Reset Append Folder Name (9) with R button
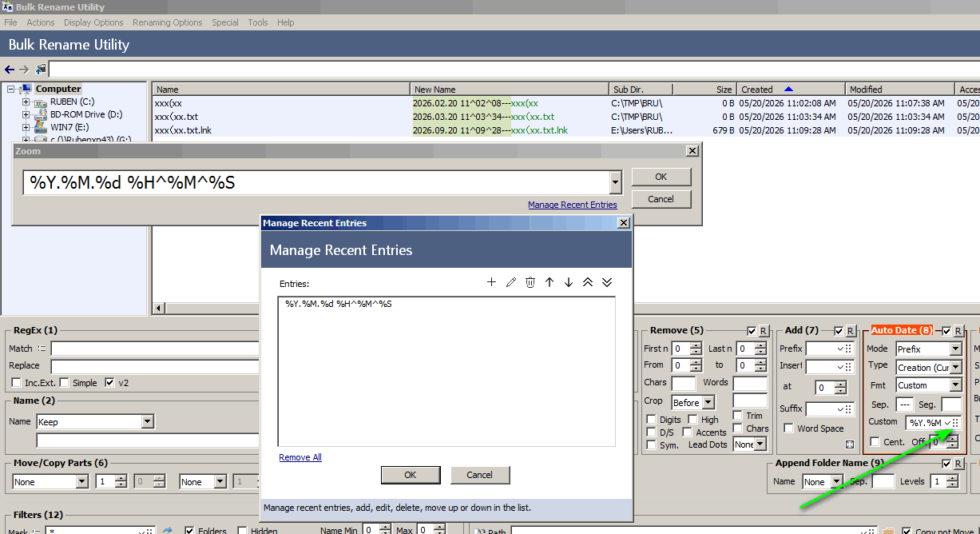 960,464
